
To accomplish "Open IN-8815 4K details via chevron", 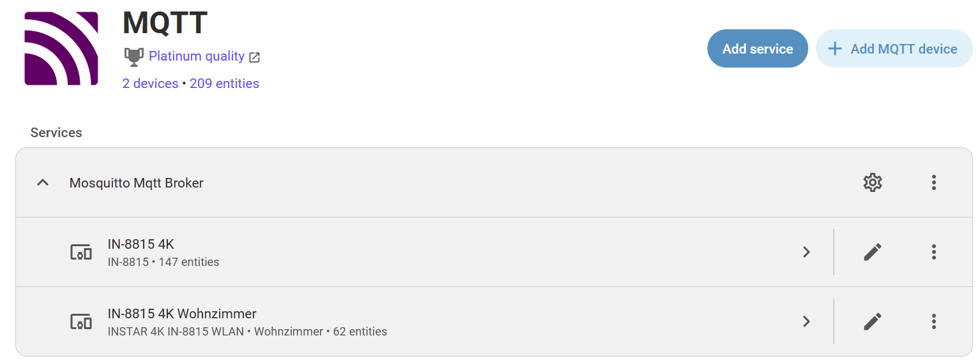I will [x=806, y=252].
